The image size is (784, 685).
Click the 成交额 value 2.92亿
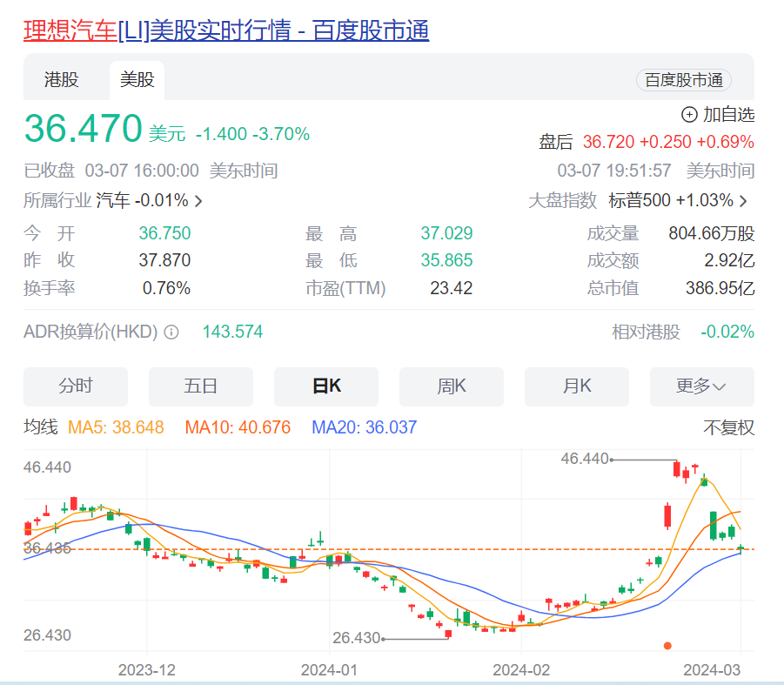[x=729, y=260]
